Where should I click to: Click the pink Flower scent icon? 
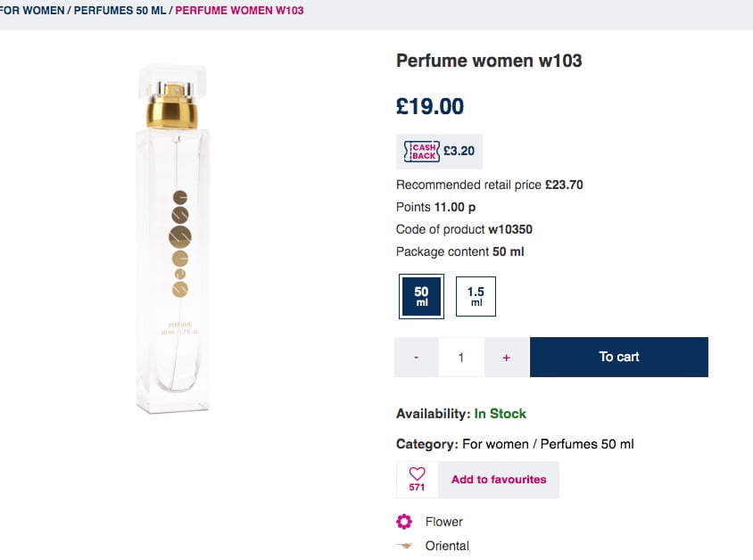405,522
